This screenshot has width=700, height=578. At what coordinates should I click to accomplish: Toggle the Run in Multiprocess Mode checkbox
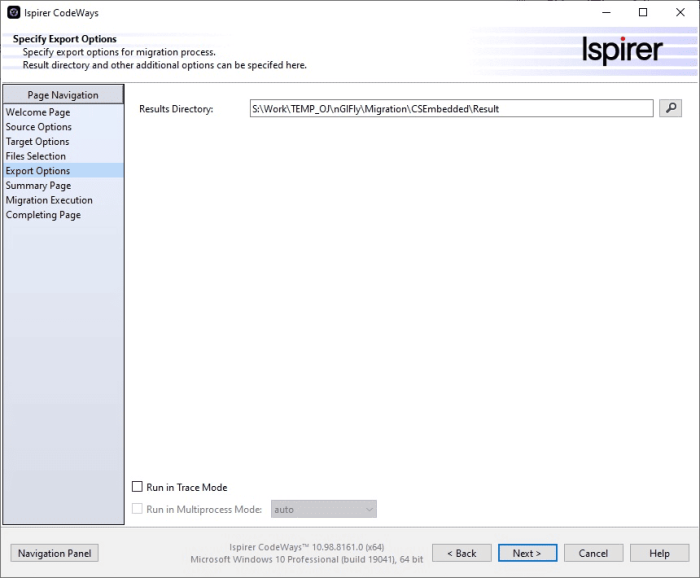point(138,509)
